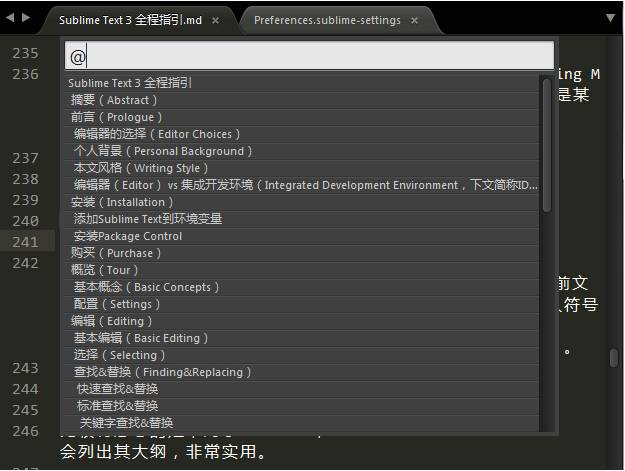Jump to 购买 (Purchase) heading

(301, 253)
